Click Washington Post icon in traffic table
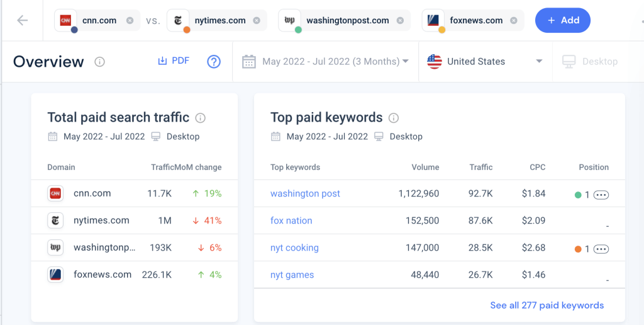 [x=55, y=248]
